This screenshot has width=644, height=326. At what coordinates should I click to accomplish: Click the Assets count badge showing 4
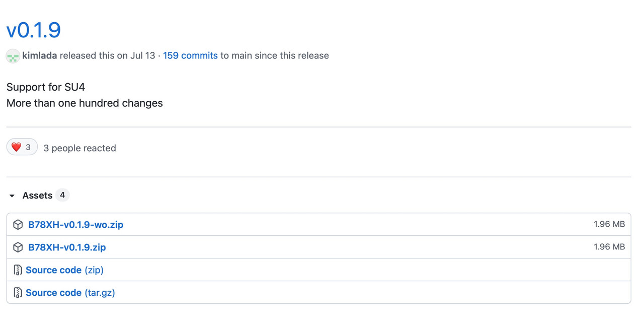[x=62, y=195]
